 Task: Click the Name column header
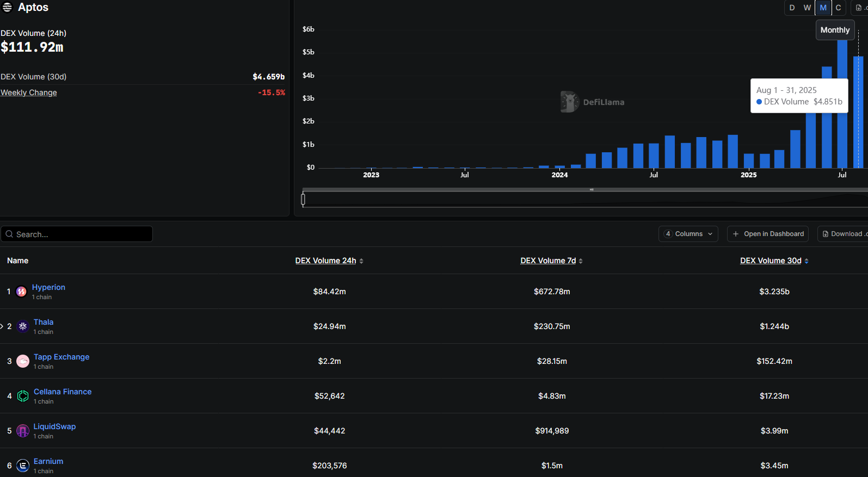(x=18, y=261)
